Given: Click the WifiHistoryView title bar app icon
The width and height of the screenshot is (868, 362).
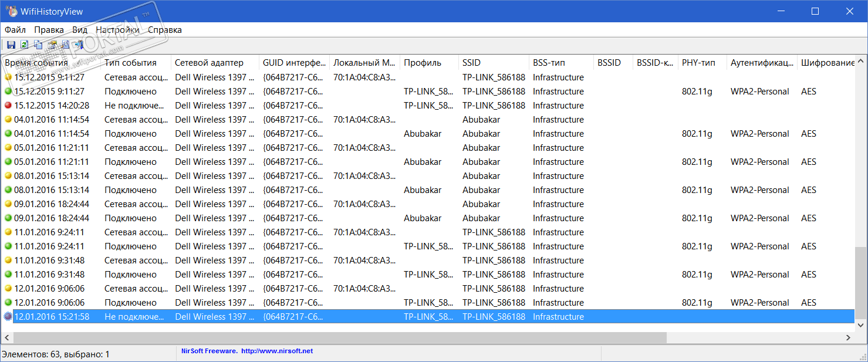Looking at the screenshot, I should 11,11.
